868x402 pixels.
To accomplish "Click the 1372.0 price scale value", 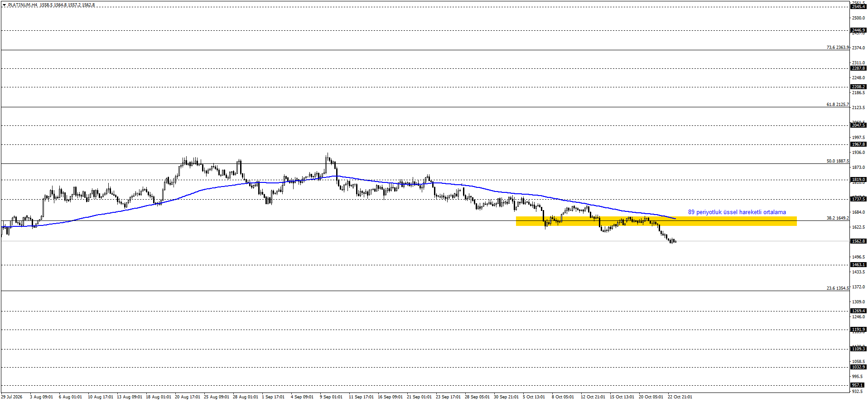I will point(858,287).
